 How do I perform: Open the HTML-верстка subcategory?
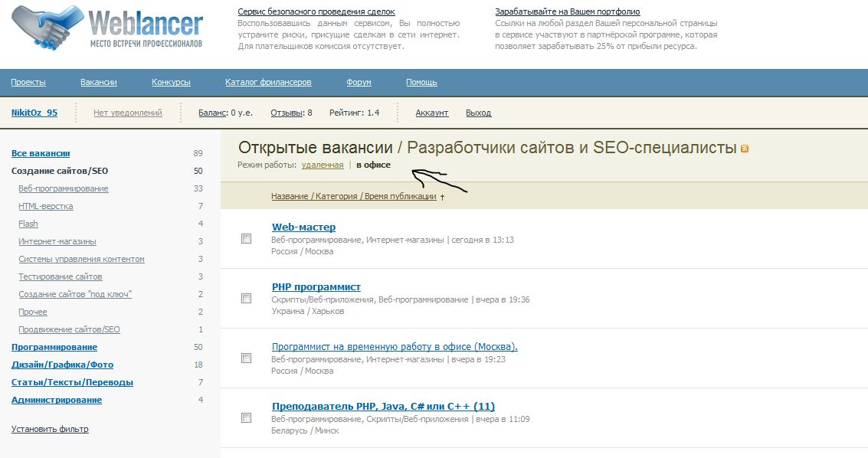pyautogui.click(x=45, y=206)
